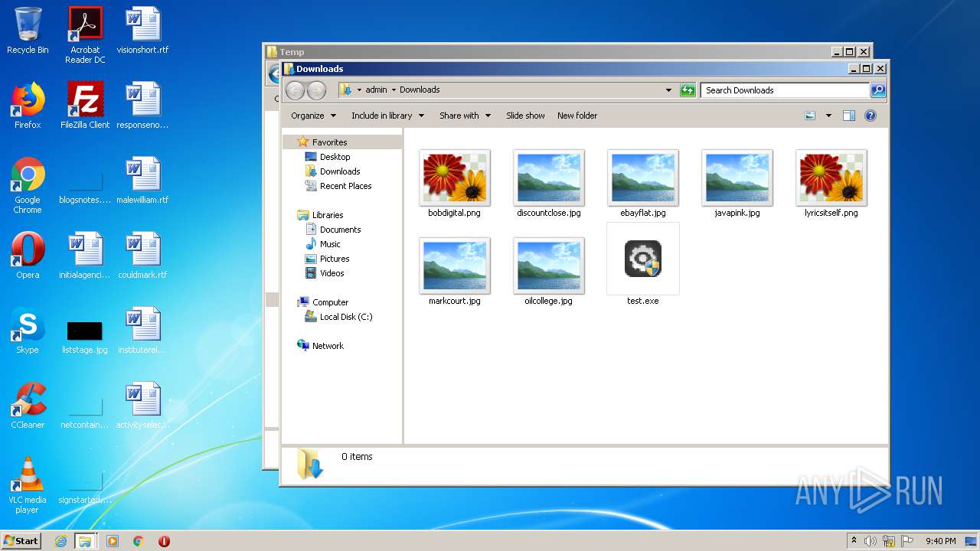980x551 pixels.
Task: Open Internet Explorer from taskbar
Action: coord(60,541)
